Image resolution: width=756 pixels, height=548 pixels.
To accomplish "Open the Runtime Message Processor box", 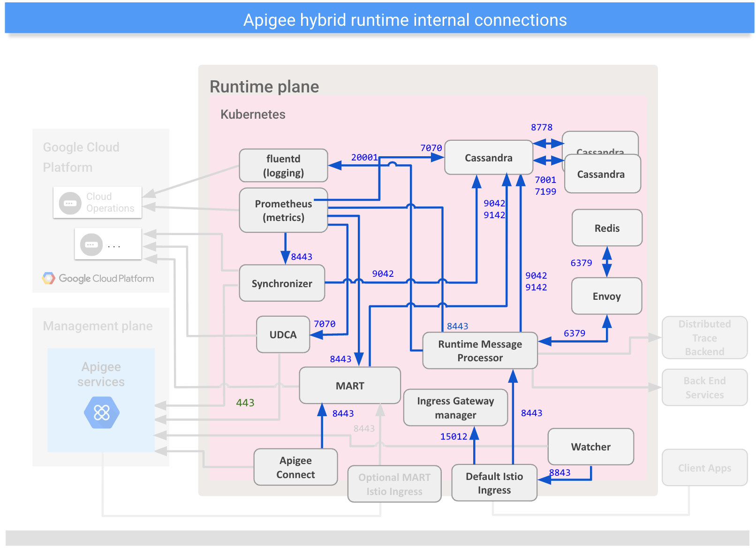I will [x=480, y=350].
